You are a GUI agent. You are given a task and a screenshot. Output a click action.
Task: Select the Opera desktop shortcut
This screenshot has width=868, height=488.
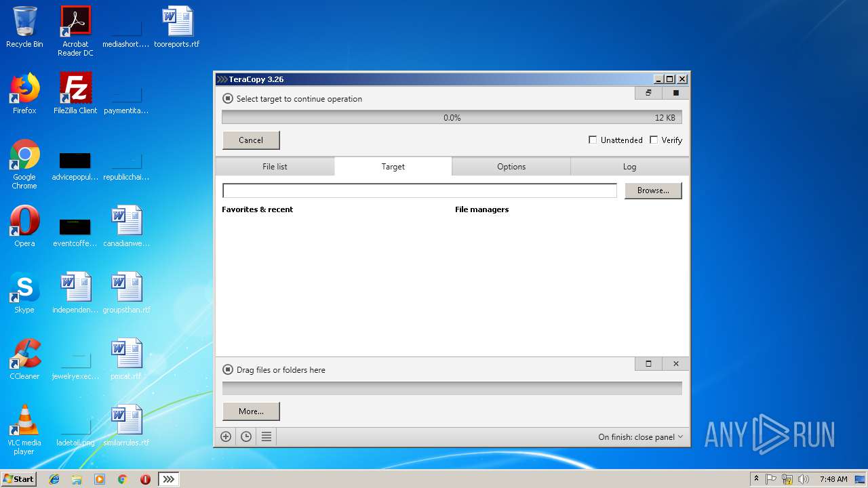[24, 226]
